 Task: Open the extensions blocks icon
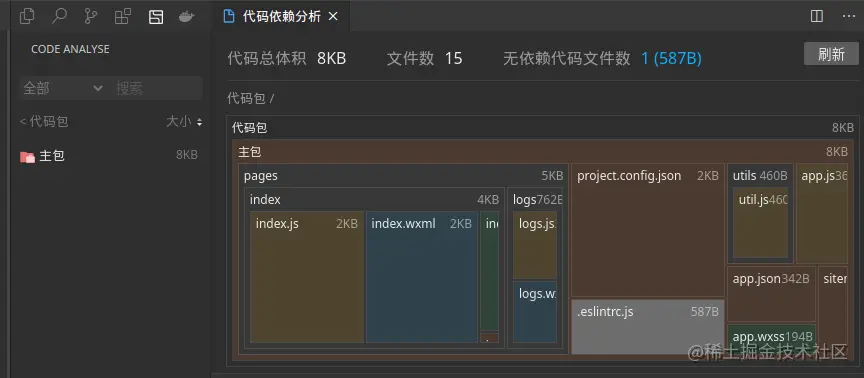coord(123,17)
